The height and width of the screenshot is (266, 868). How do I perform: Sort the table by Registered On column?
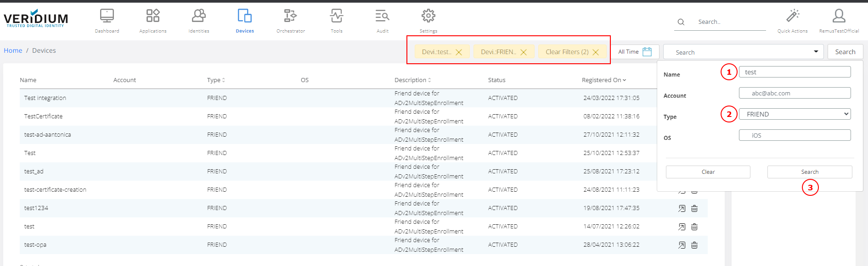603,80
